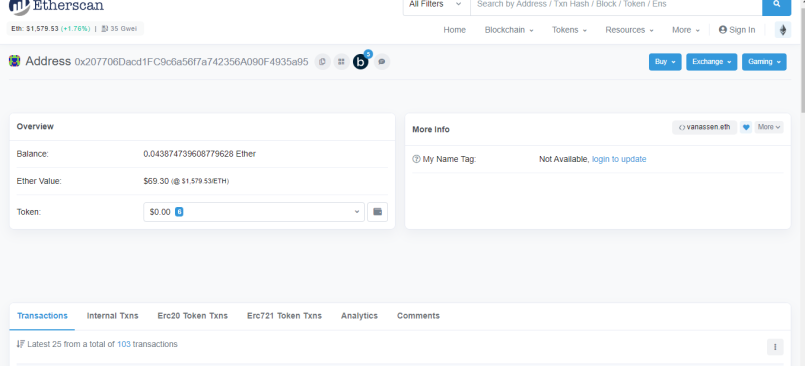Select the Transactions tab
The height and width of the screenshot is (366, 805).
click(x=42, y=316)
